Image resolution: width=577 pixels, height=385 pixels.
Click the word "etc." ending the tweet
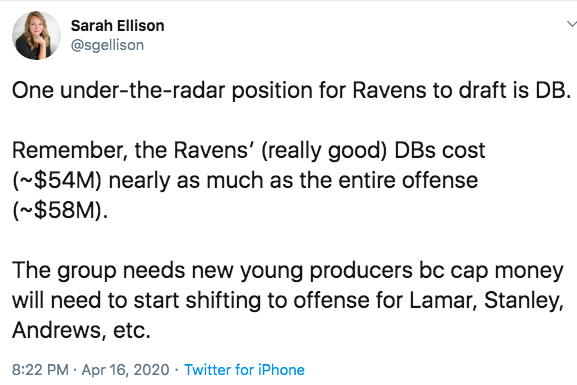click(132, 330)
